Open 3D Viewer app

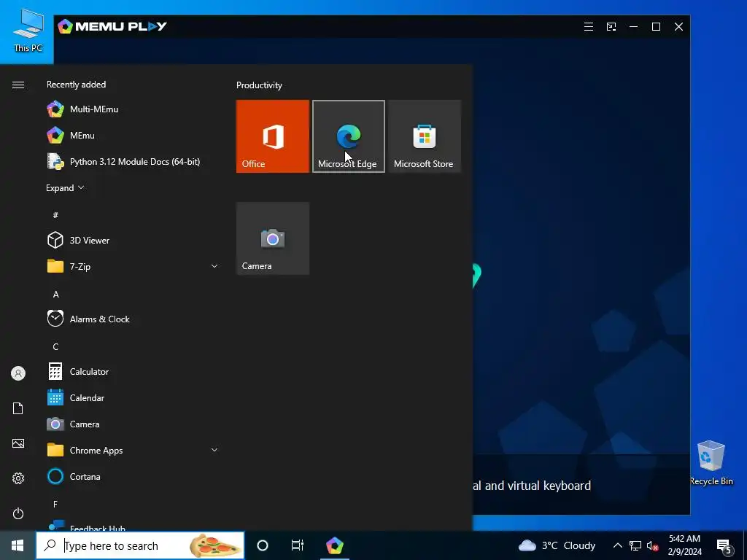tap(133, 240)
